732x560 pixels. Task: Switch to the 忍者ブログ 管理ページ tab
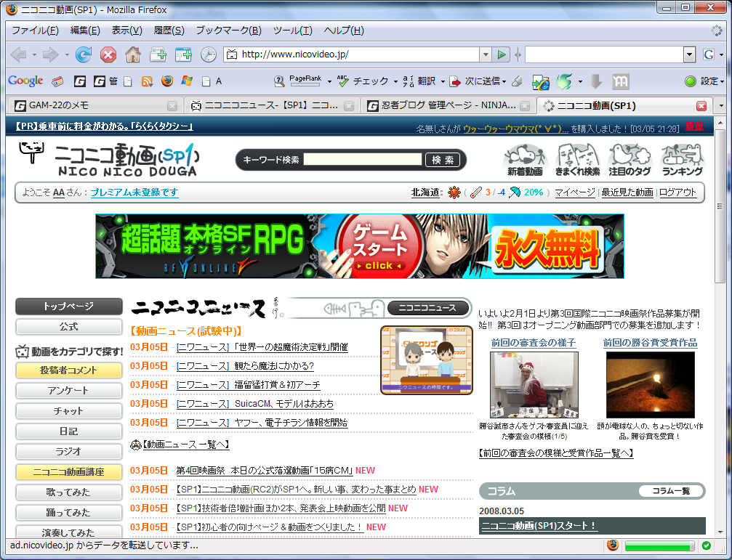coord(449,106)
